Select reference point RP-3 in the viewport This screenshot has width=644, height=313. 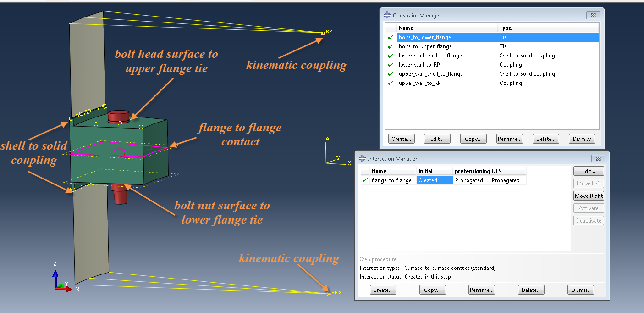[328, 293]
